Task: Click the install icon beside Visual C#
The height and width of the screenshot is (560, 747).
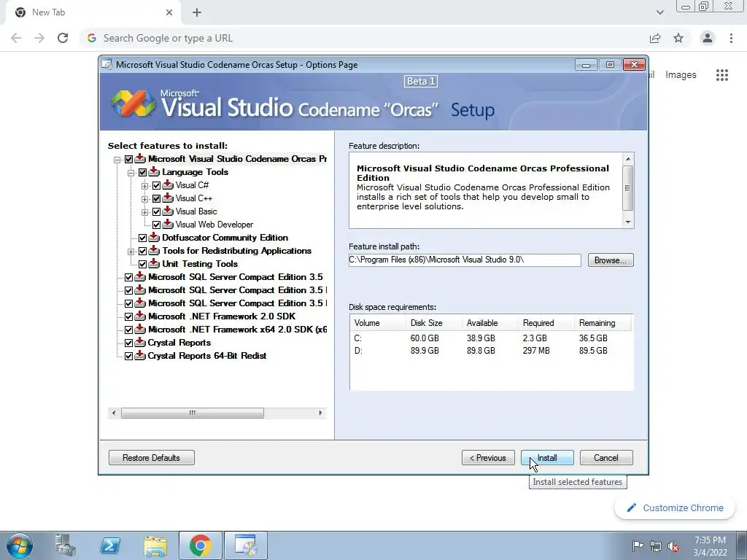Action: [x=168, y=184]
